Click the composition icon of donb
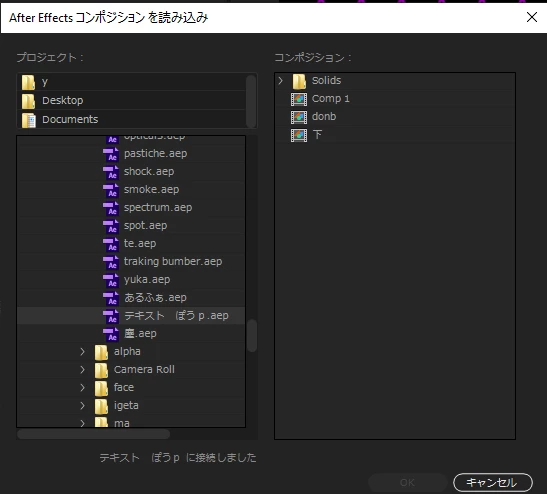 pos(299,117)
